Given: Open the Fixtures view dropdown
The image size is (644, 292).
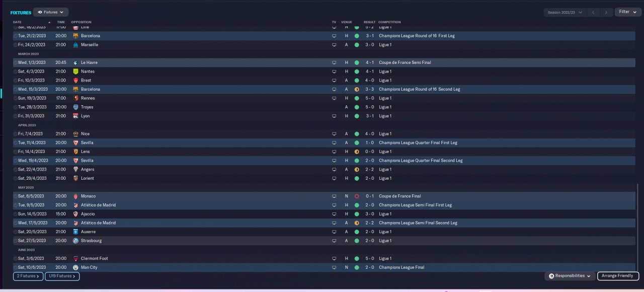Looking at the screenshot, I should tap(51, 12).
